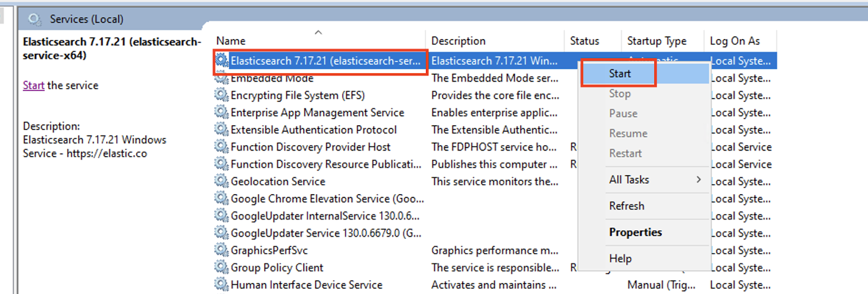The width and height of the screenshot is (868, 294).
Task: Click the GraphicsPerfSvc gear icon
Action: tap(221, 250)
